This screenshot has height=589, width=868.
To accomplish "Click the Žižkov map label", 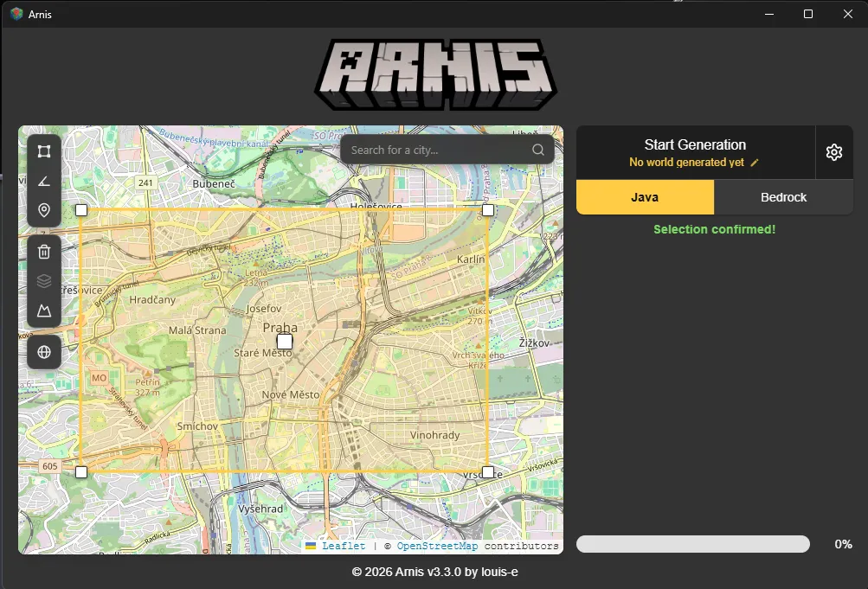I will [534, 343].
